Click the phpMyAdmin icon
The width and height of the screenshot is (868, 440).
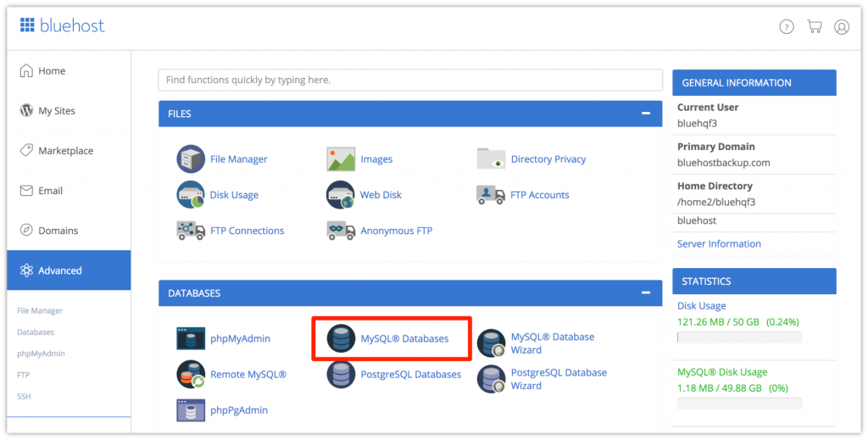[191, 339]
